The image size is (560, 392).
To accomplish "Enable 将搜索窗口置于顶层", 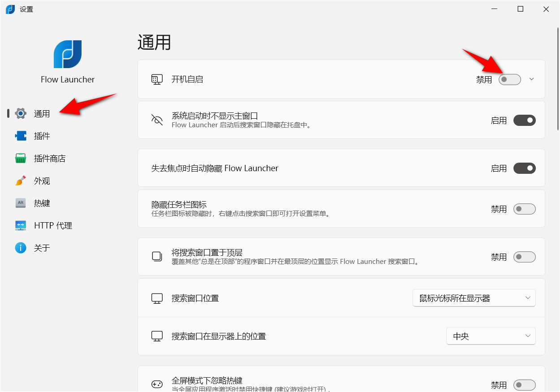I will pos(524,257).
